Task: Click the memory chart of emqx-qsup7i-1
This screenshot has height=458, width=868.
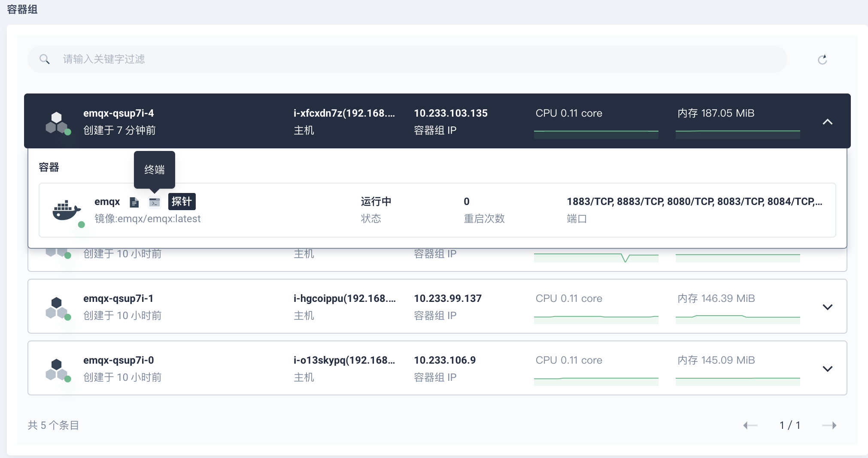Action: 738,319
